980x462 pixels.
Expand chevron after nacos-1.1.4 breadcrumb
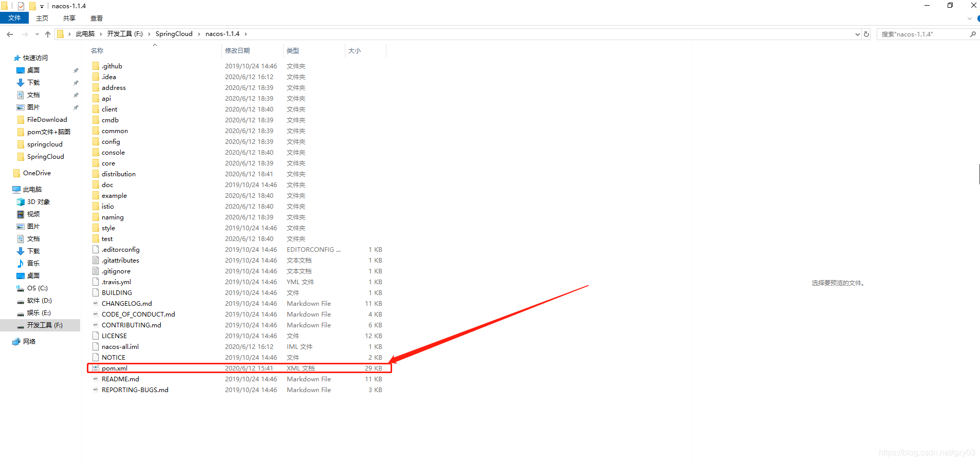click(x=246, y=34)
